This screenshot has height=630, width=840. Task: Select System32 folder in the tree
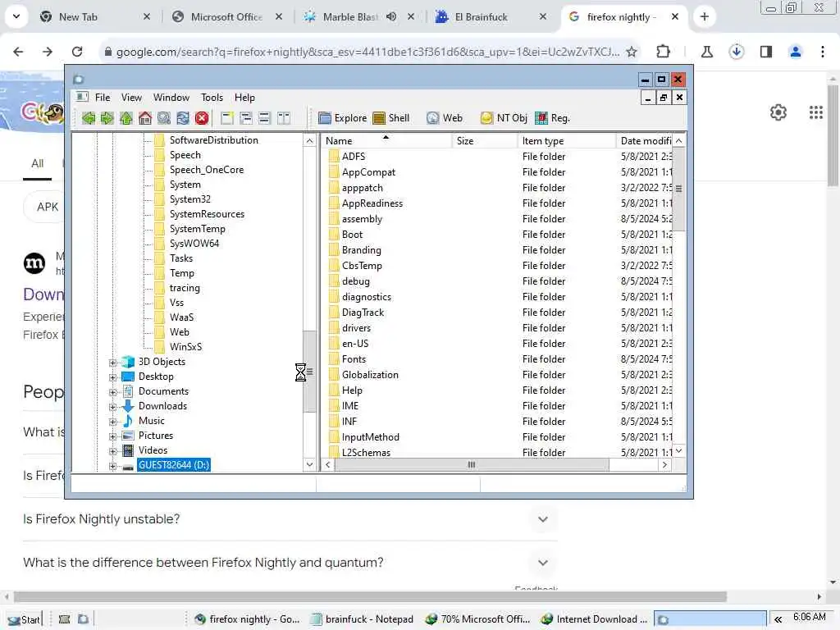click(189, 199)
